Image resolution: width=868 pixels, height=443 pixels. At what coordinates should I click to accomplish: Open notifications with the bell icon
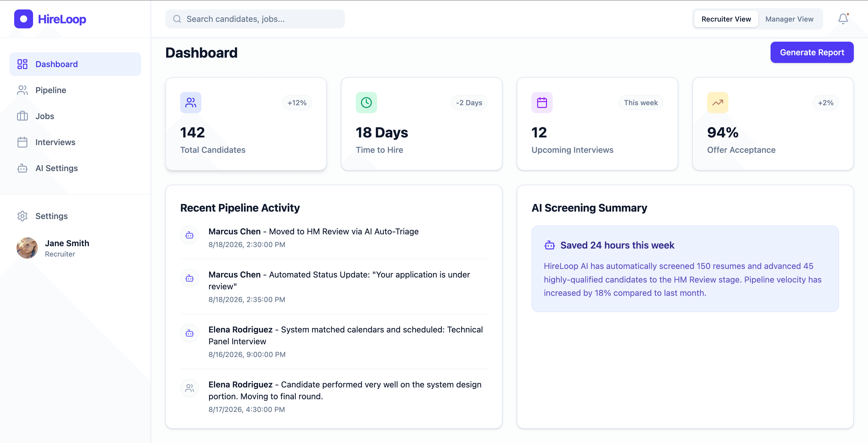843,19
